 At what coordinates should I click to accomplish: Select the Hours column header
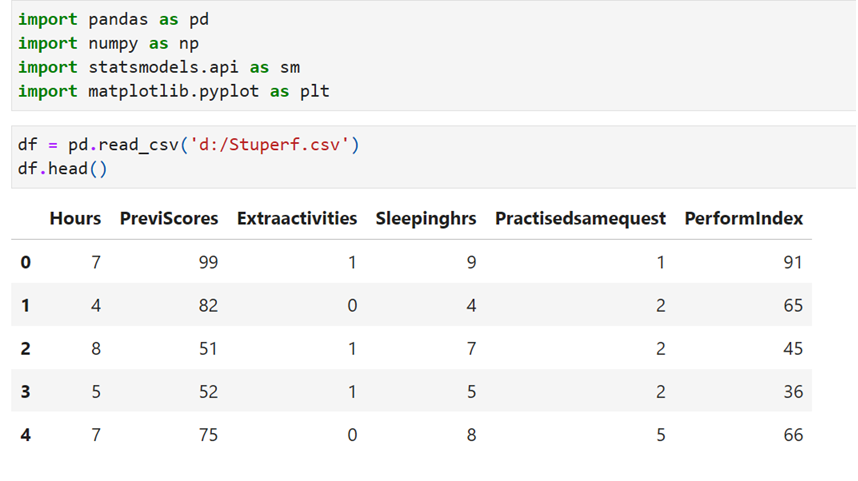tap(75, 218)
